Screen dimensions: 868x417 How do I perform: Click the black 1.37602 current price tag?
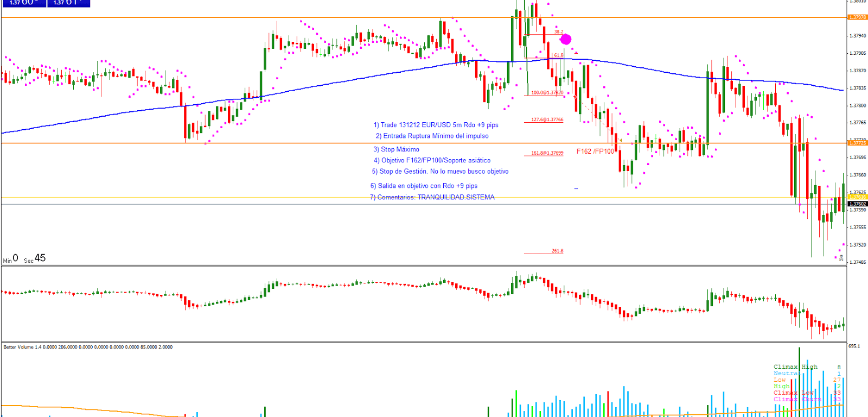(857, 204)
